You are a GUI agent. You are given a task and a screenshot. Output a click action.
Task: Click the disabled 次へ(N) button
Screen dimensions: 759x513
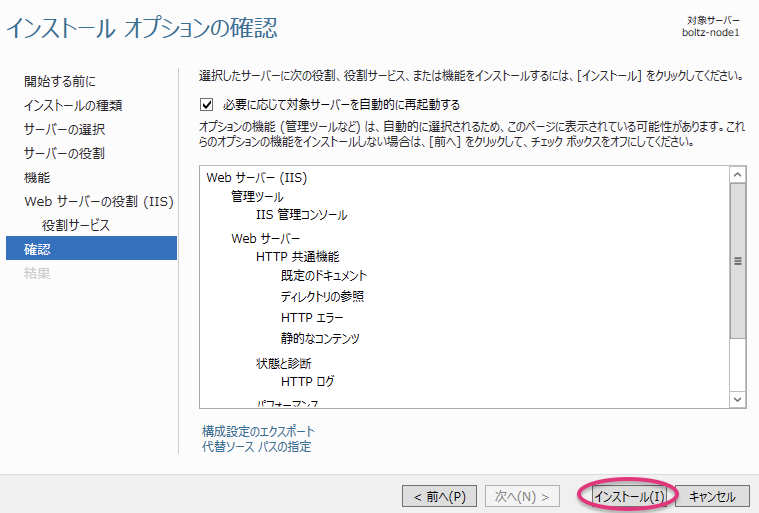tap(522, 497)
